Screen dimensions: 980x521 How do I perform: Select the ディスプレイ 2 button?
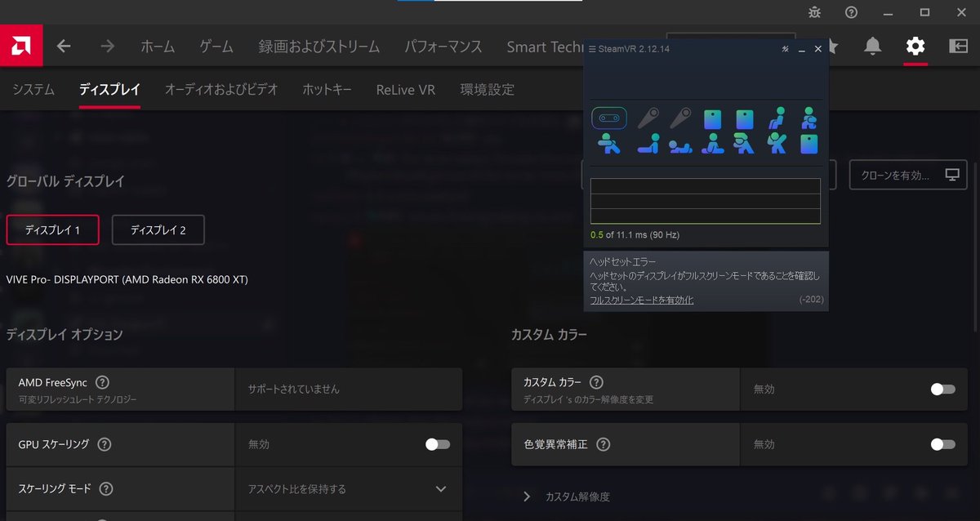click(158, 230)
